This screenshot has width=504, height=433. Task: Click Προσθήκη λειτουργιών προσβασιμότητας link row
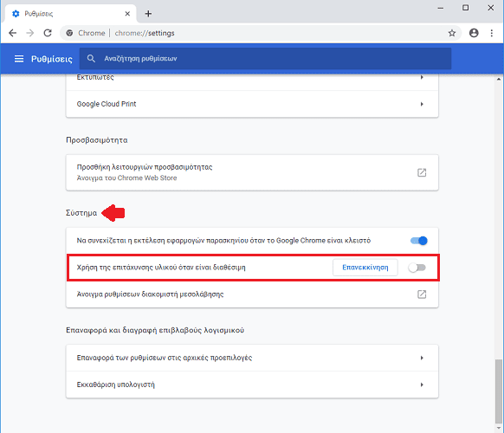tap(252, 172)
